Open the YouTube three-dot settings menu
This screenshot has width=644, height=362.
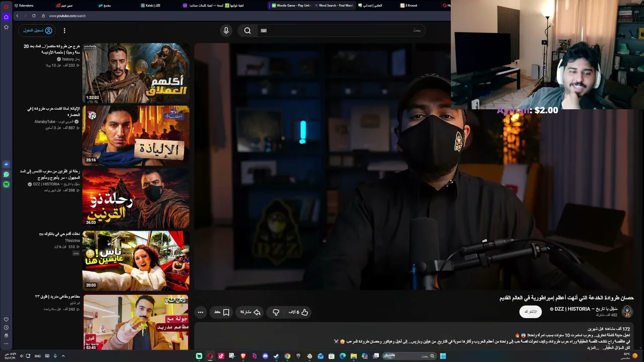point(64,31)
